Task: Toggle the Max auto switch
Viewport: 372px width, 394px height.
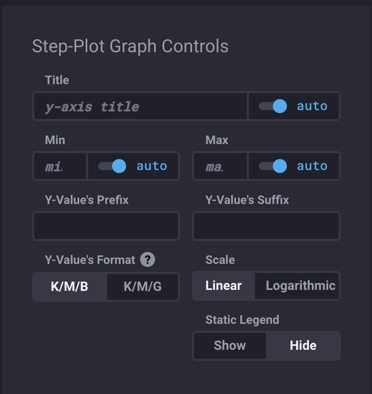Action: click(x=273, y=166)
